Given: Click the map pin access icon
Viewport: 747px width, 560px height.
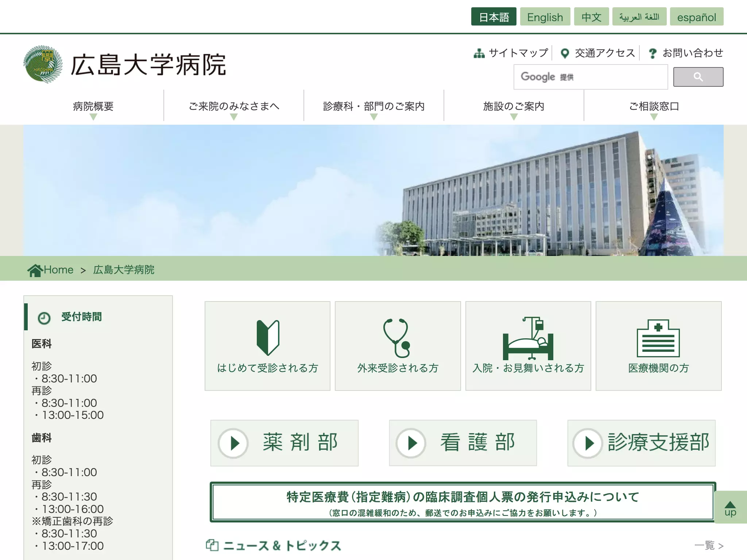Looking at the screenshot, I should click(565, 54).
